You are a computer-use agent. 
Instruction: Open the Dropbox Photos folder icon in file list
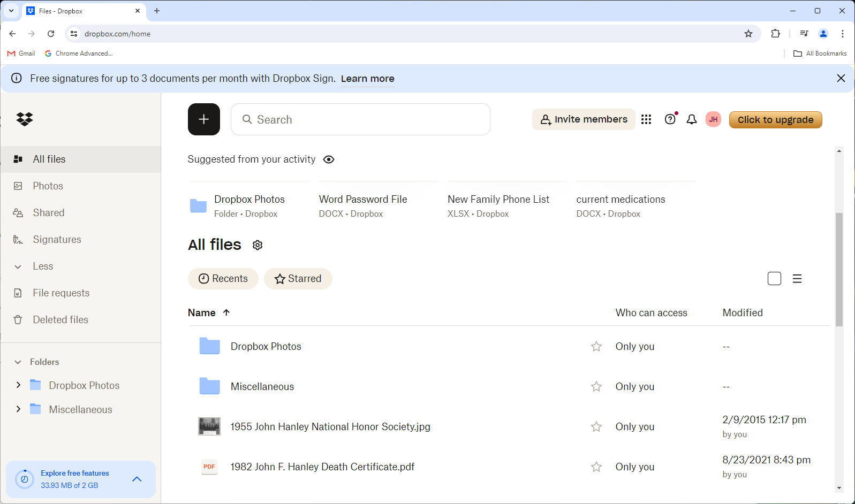(x=209, y=346)
